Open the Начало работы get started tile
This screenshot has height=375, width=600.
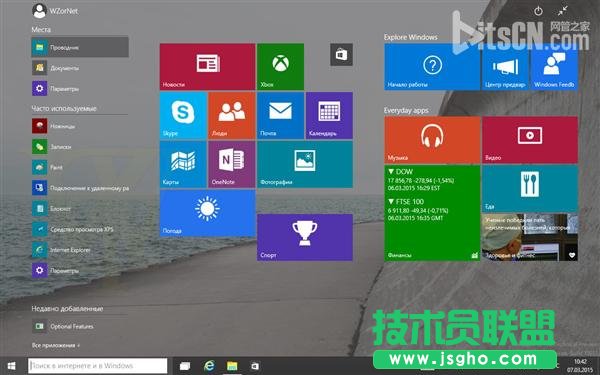(x=432, y=67)
